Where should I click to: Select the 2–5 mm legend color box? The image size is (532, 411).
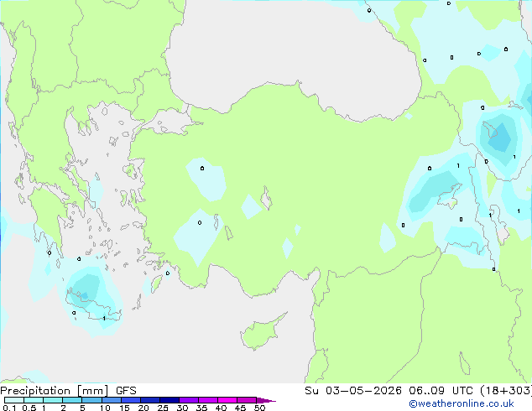tap(72, 400)
